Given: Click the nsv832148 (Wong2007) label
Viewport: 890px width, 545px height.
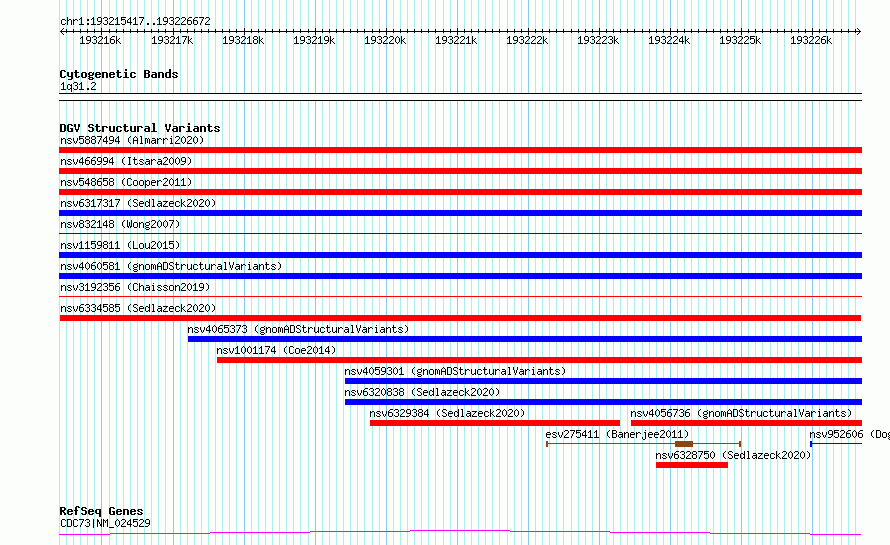Looking at the screenshot, I should (120, 224).
